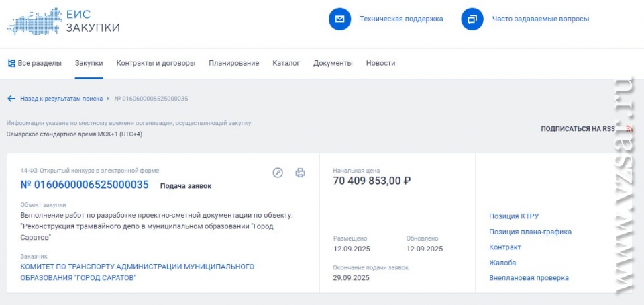This screenshot has height=305, width=644.
Task: Open purchase № 0160600006525000035 link
Action: tap(85, 185)
